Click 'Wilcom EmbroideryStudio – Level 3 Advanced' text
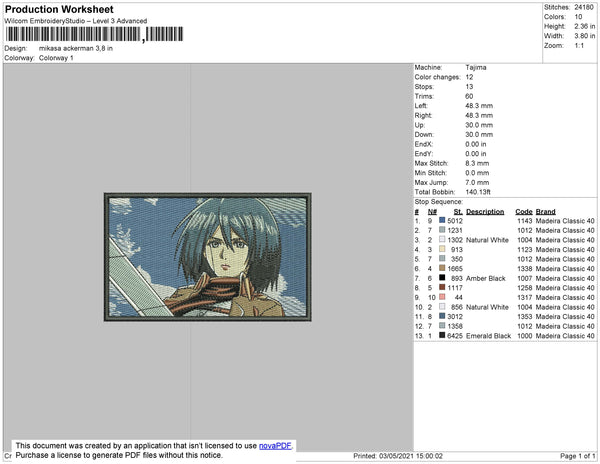600x464 pixels. pyautogui.click(x=76, y=21)
